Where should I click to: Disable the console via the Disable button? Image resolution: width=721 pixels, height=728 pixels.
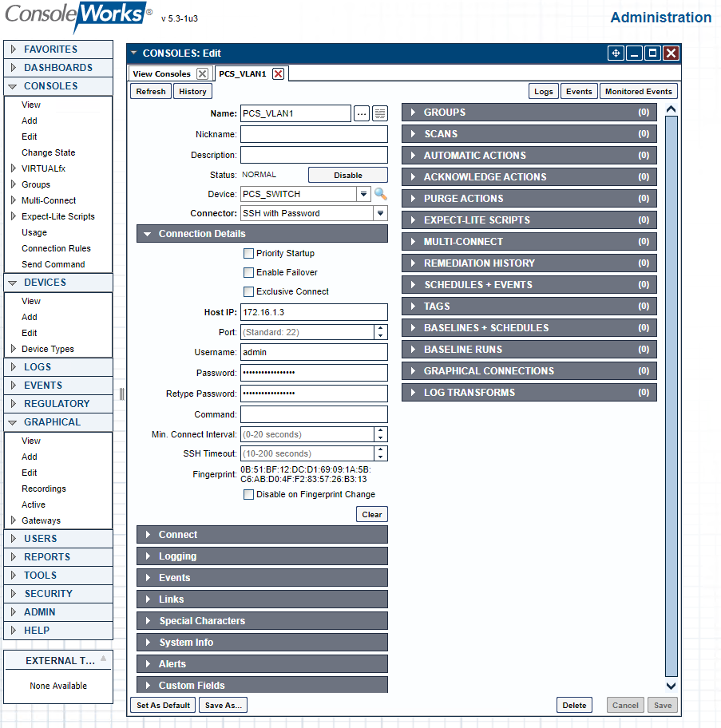point(347,174)
